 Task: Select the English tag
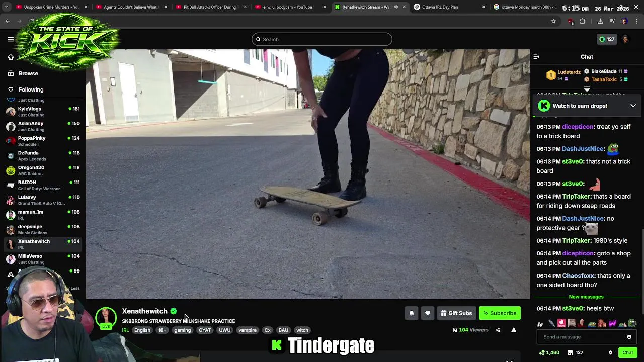click(142, 330)
